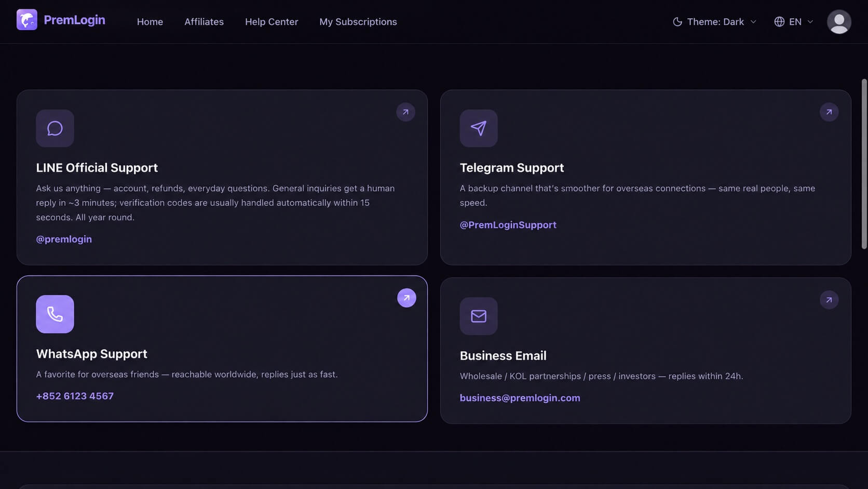Click the PremLogin brand name
The width and height of the screenshot is (868, 489).
[74, 20]
